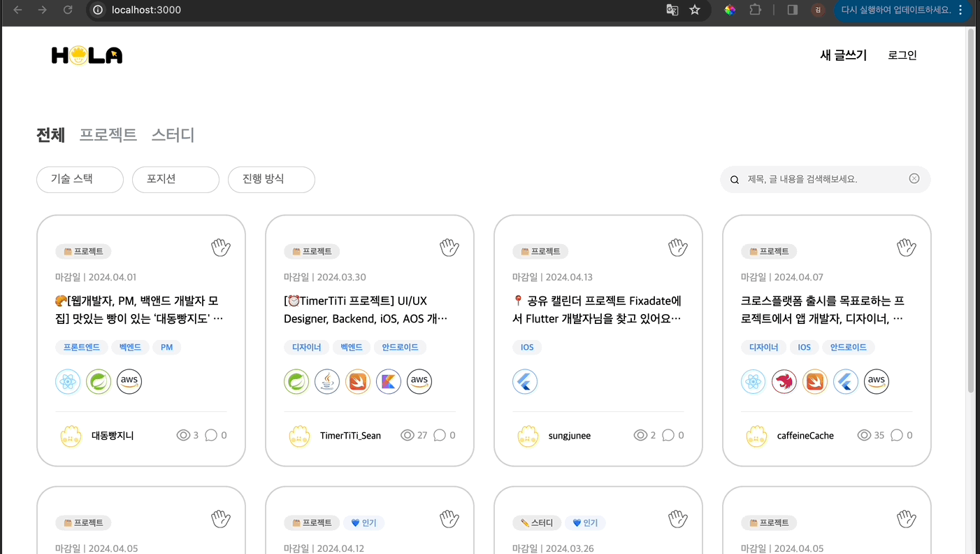The image size is (980, 554).
Task: Open the Chrome three-dot menu
Action: [960, 10]
